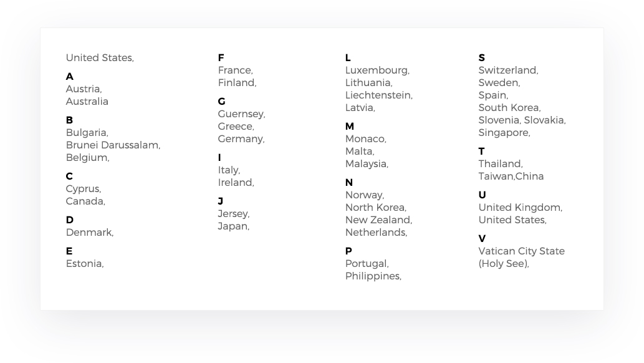Choose Singapore from the list
The width and height of the screenshot is (644, 363).
point(504,133)
